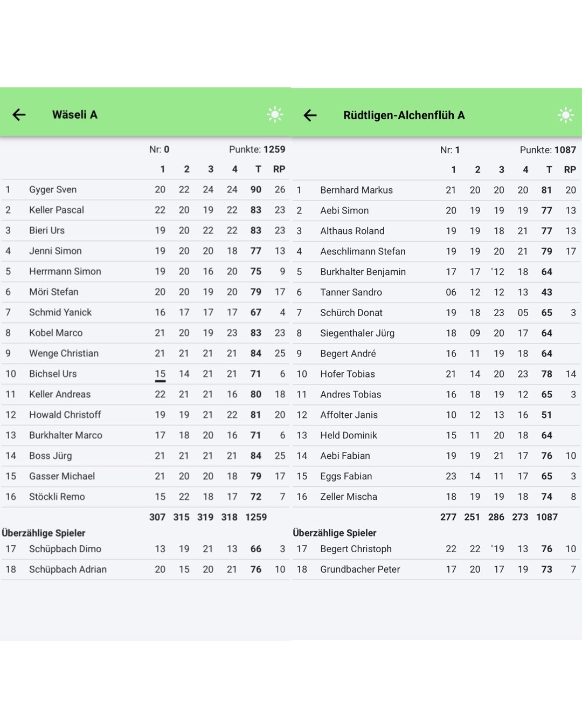582x728 pixels.
Task: Select player Keller Pascal
Action: click(x=57, y=210)
